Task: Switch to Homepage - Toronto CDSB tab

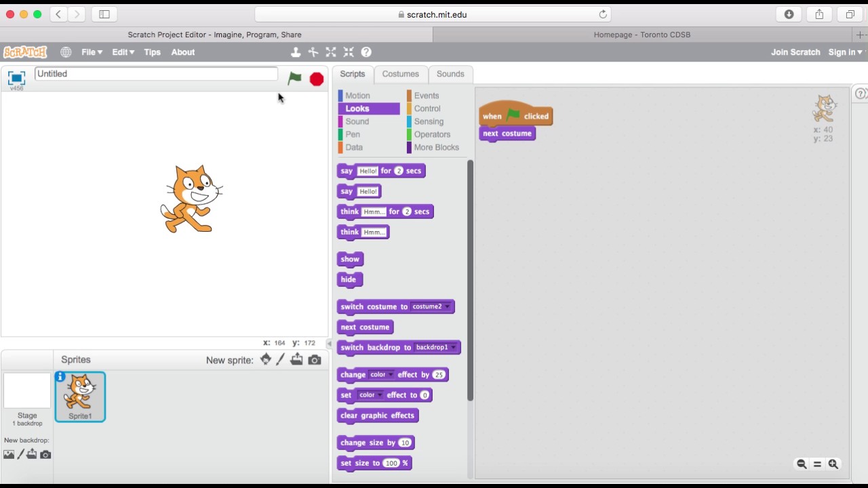Action: pos(642,35)
